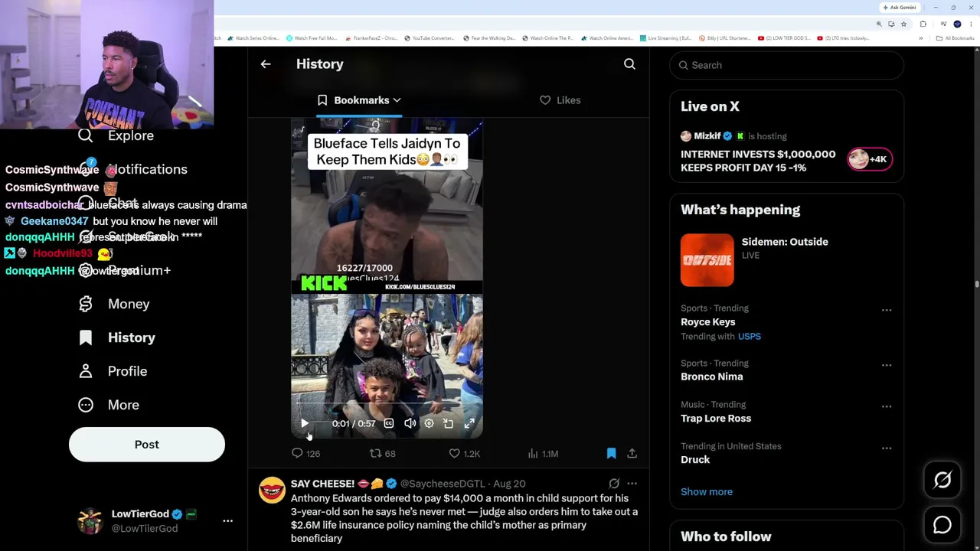Click the Post button
The height and width of the screenshot is (551, 980).
pyautogui.click(x=147, y=445)
